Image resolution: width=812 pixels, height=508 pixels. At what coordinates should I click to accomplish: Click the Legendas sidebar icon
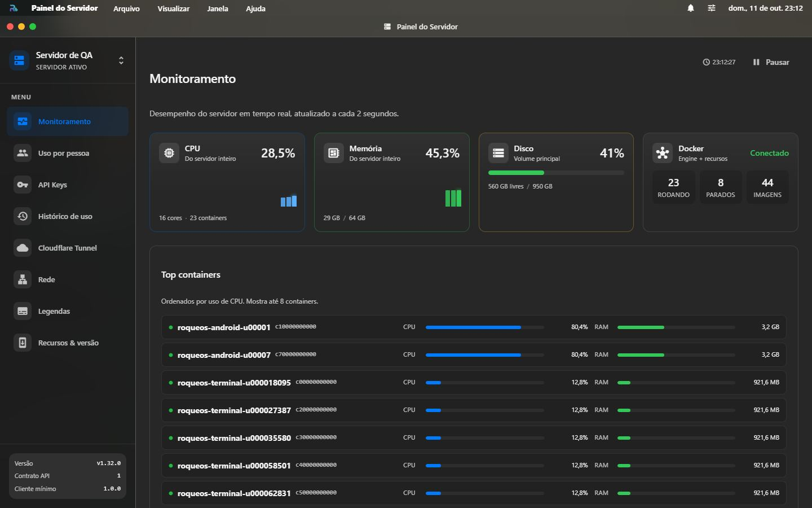point(23,311)
